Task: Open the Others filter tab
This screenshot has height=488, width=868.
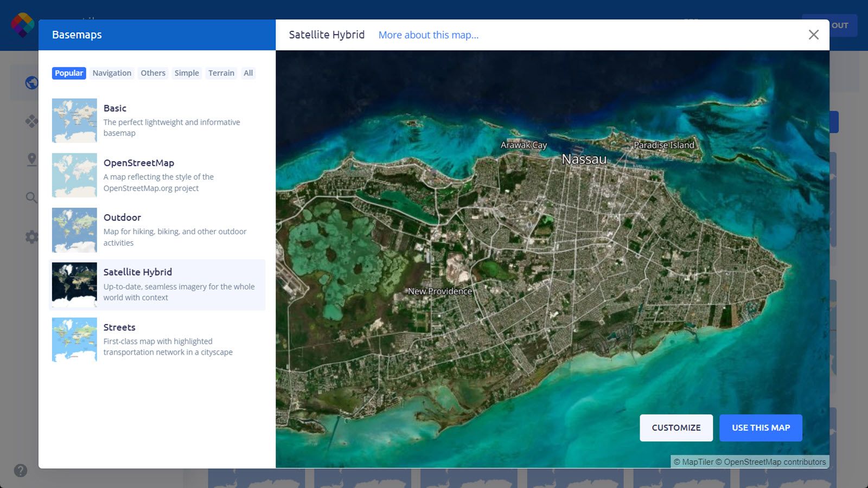Action: point(152,73)
